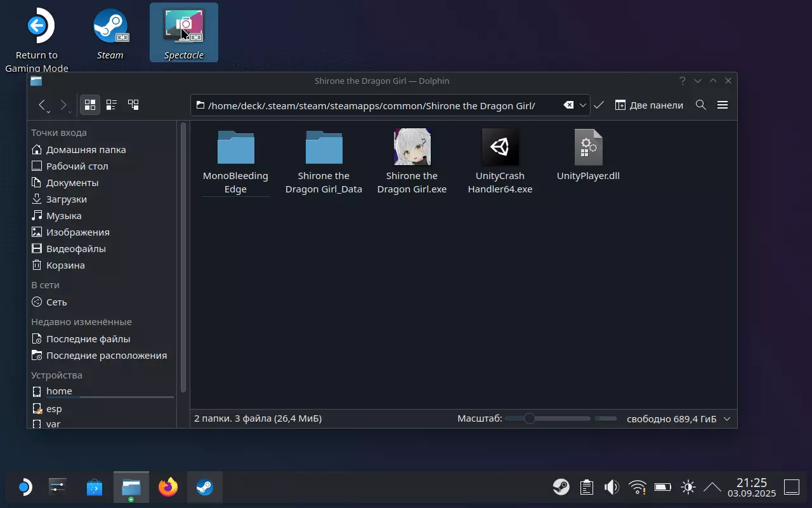Image resolution: width=812 pixels, height=508 pixels.
Task: Click the status text '2 папки. 3 файла (26,4 МиБ)'
Action: [x=258, y=418]
